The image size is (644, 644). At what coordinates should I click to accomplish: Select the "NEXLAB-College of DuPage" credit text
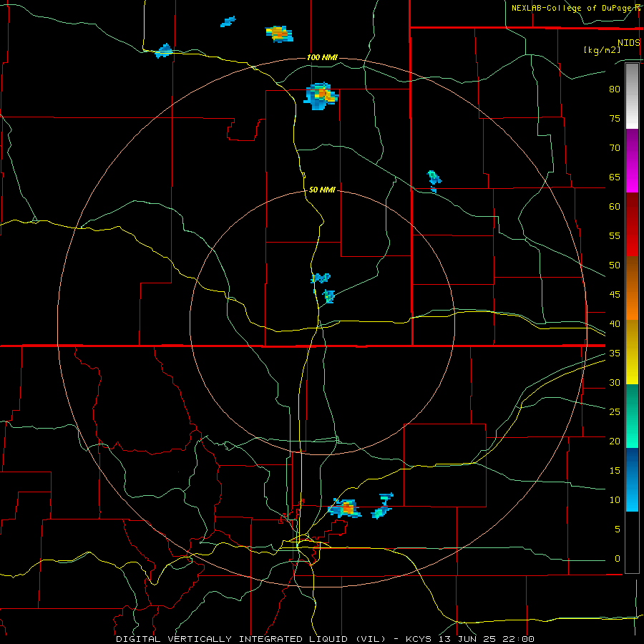click(x=571, y=8)
